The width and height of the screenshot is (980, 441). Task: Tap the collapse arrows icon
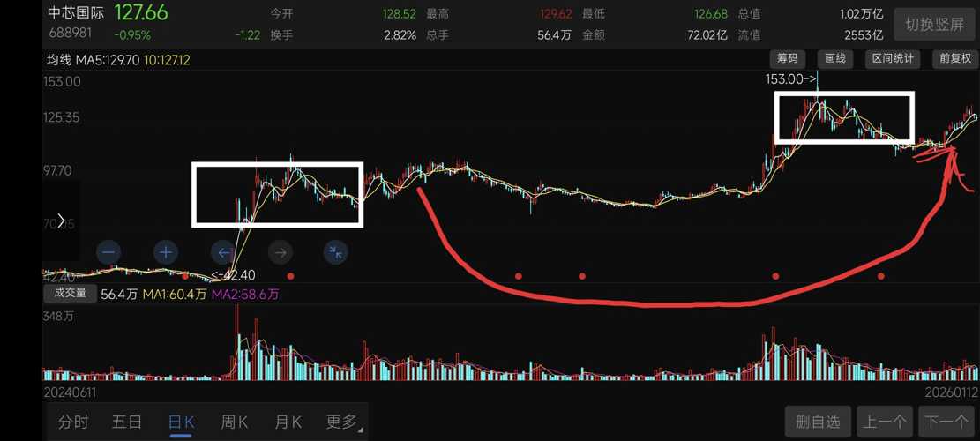click(336, 252)
